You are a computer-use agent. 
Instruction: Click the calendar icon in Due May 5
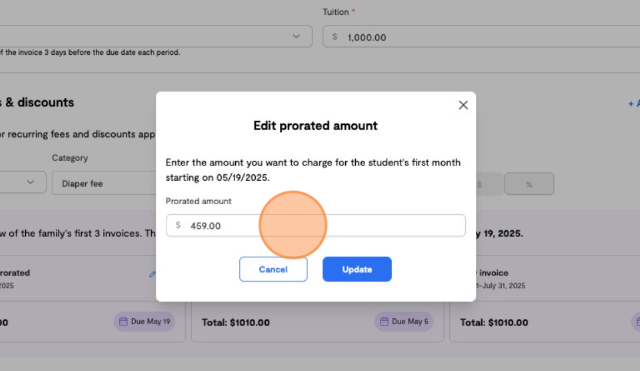384,322
